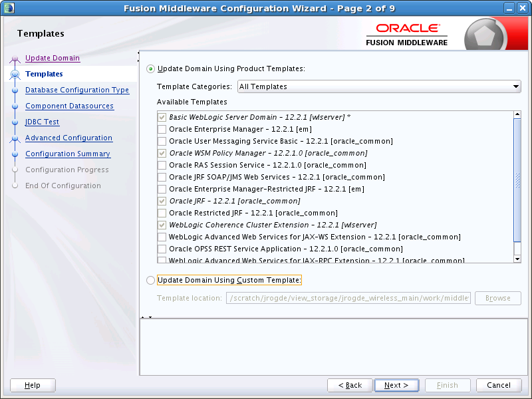532x399 pixels.
Task: Click the Help button
Action: (x=33, y=385)
